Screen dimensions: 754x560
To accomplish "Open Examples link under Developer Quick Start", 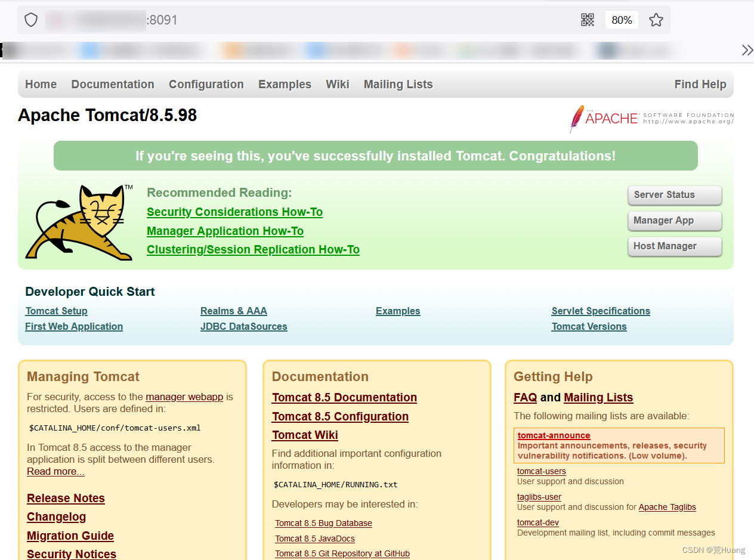I will [x=398, y=311].
